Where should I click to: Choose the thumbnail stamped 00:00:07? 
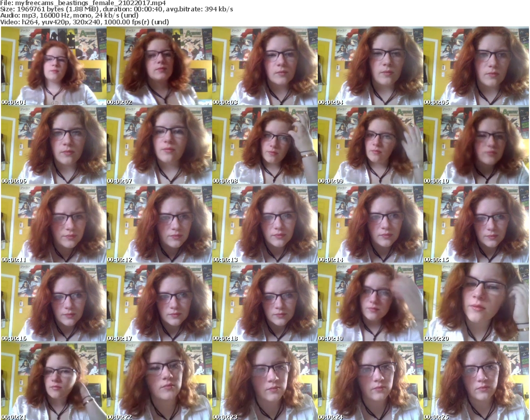point(159,144)
